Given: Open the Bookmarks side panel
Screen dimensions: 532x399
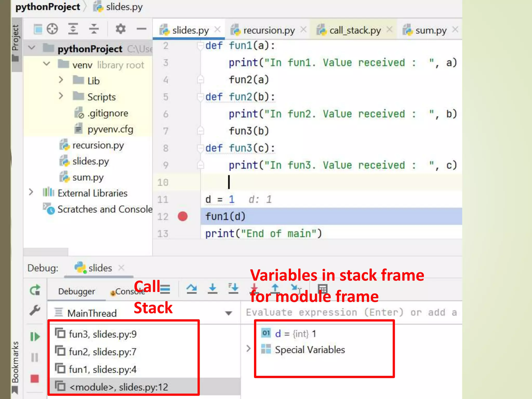Looking at the screenshot, I should click(x=15, y=367).
